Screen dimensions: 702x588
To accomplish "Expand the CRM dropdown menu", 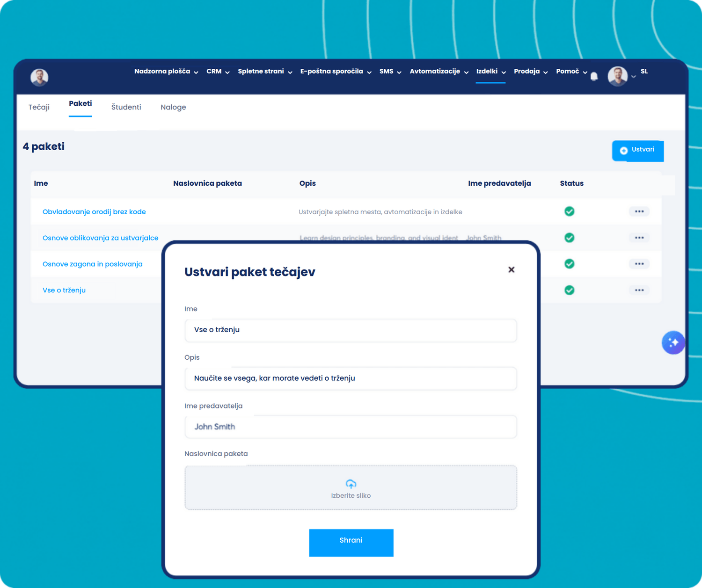I will [218, 72].
